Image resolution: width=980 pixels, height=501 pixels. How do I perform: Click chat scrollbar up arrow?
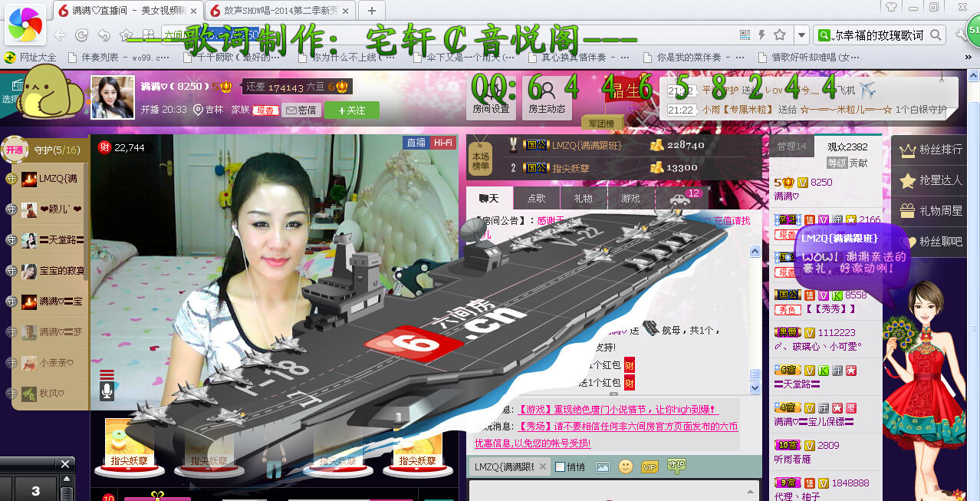pos(755,252)
